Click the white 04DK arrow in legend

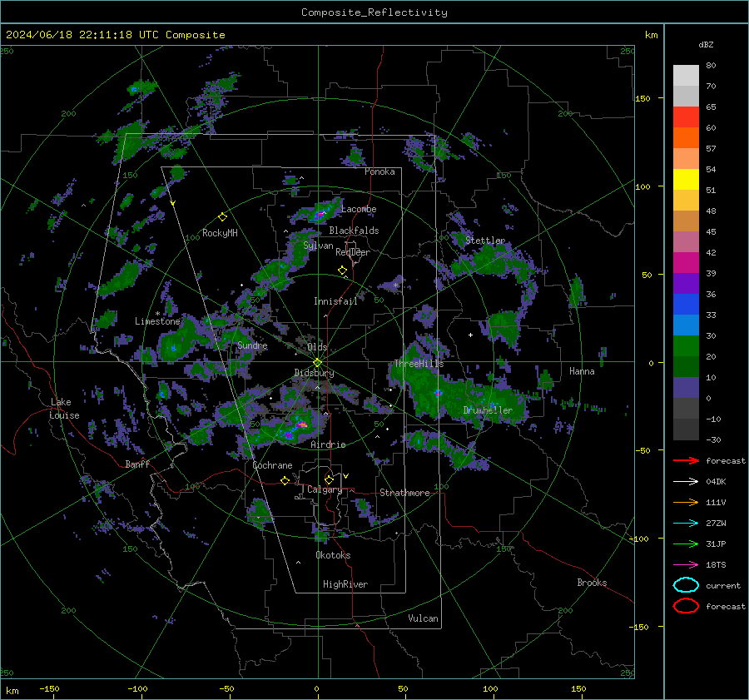point(686,481)
